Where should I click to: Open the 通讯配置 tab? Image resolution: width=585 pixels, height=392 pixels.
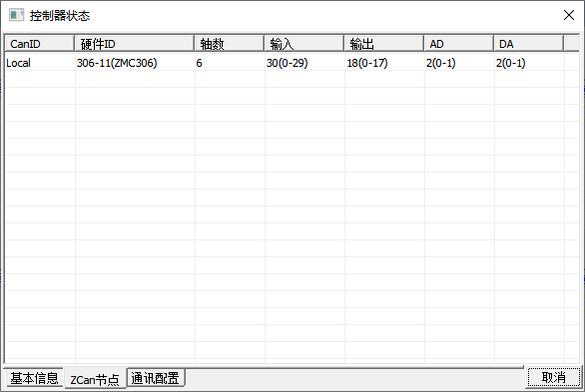156,378
